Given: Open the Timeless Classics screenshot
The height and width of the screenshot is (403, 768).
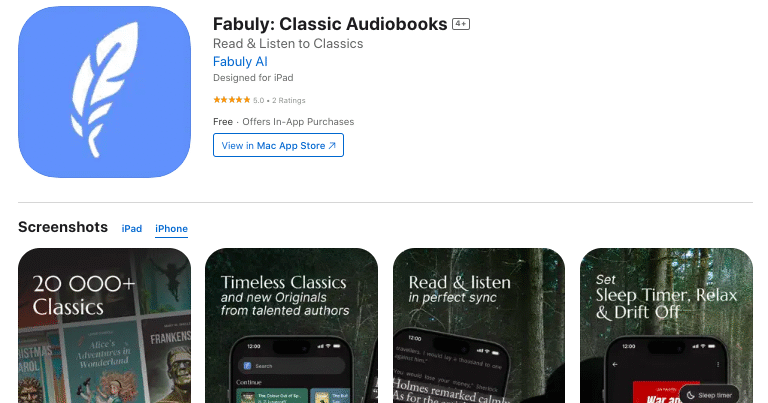Looking at the screenshot, I should (291, 326).
